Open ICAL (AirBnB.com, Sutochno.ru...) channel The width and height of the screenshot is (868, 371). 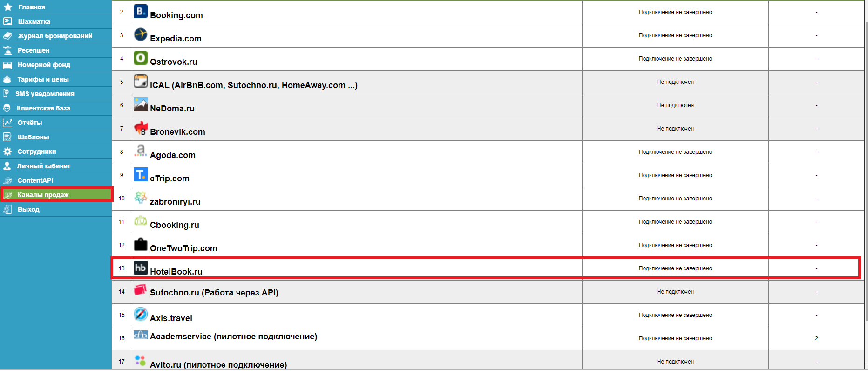click(254, 85)
